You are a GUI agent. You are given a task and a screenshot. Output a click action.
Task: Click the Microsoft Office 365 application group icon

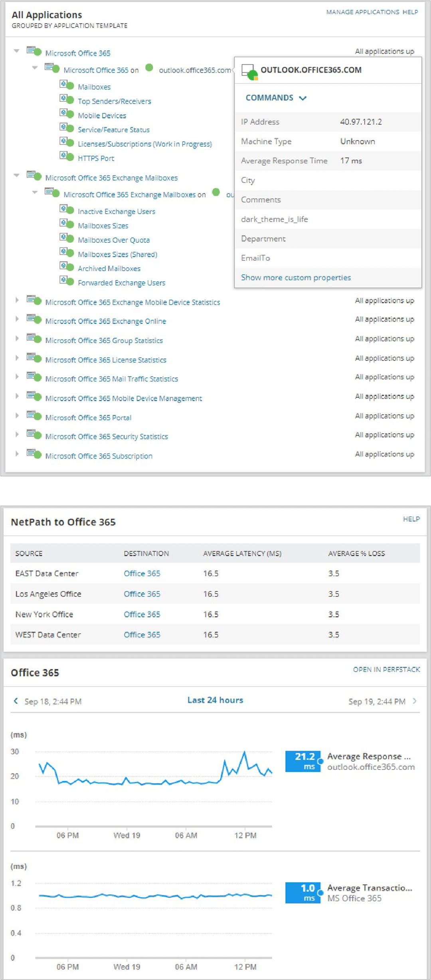pyautogui.click(x=34, y=51)
